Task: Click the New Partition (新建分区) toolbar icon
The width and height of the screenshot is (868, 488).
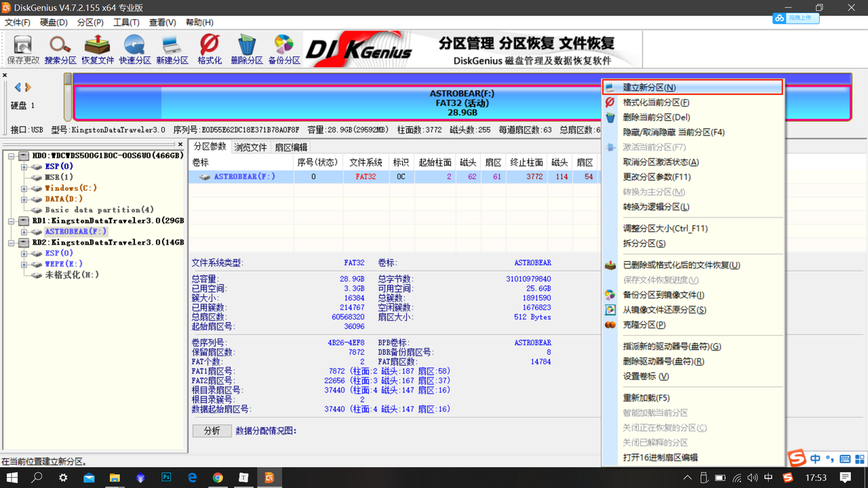Action: click(172, 49)
